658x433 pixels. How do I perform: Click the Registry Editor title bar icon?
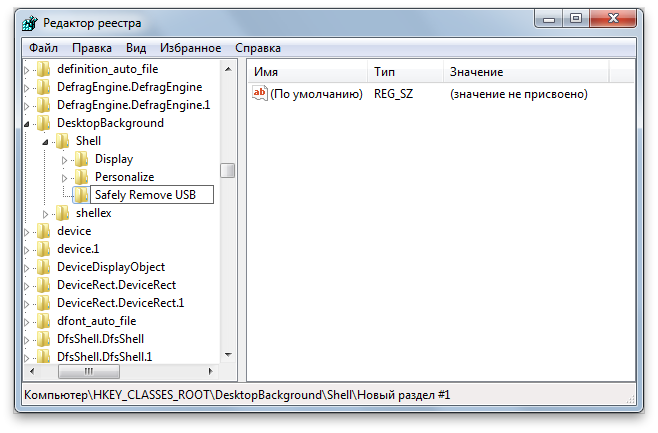[33, 23]
